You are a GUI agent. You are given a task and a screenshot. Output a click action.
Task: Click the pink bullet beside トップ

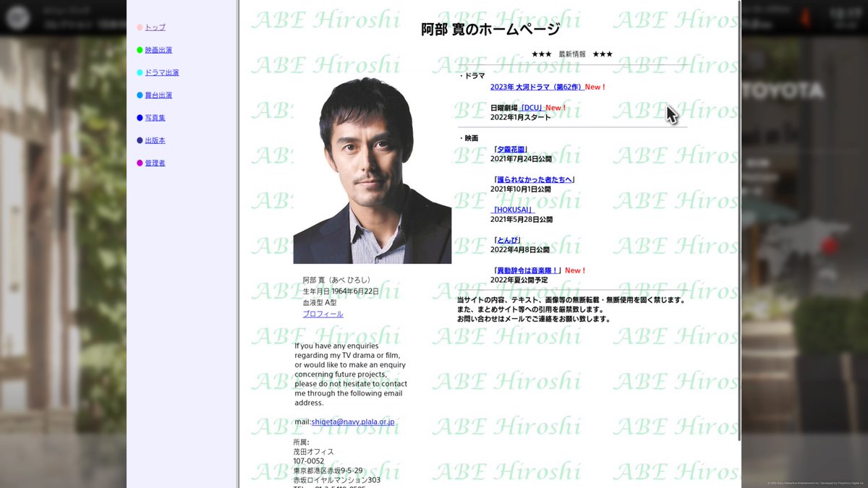coord(140,27)
